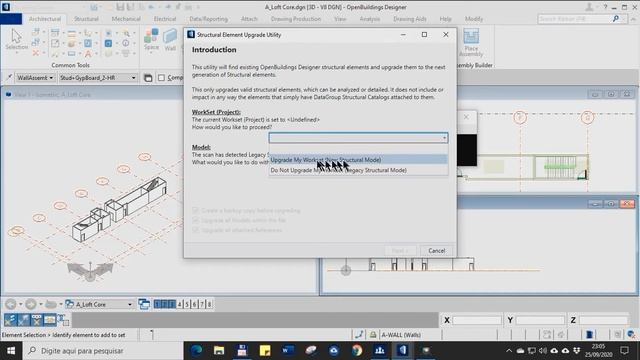
Task: Open the Structural ribbon tab
Action: [x=86, y=19]
